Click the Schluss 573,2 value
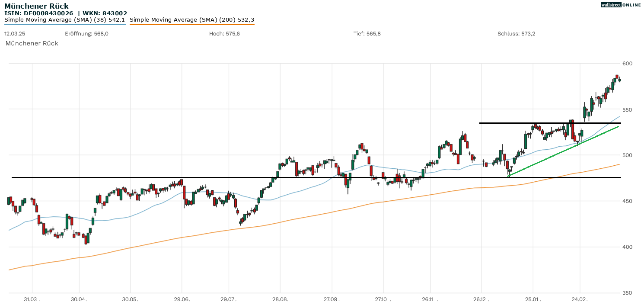 pyautogui.click(x=516, y=34)
